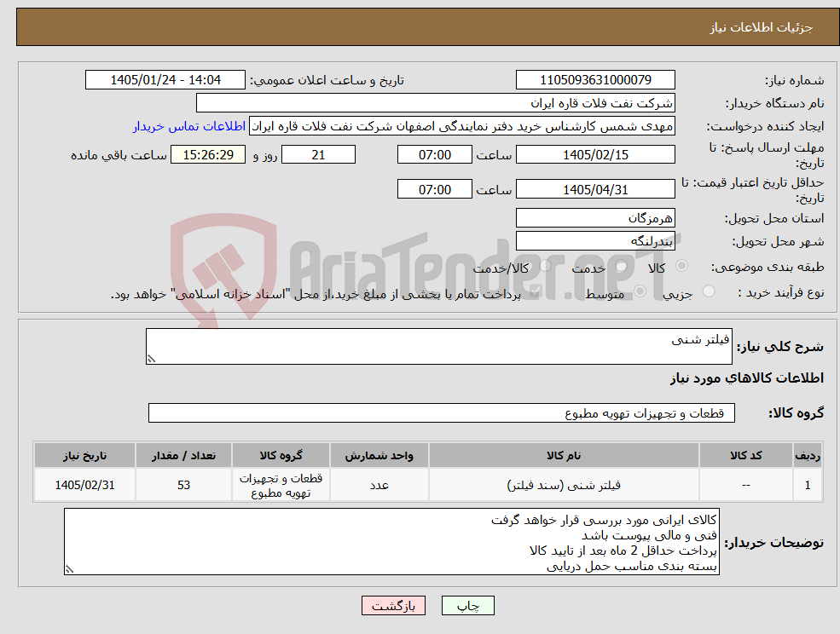840x634 pixels.
Task: Click the request creator field مهدی شمس
Action: coord(461,126)
